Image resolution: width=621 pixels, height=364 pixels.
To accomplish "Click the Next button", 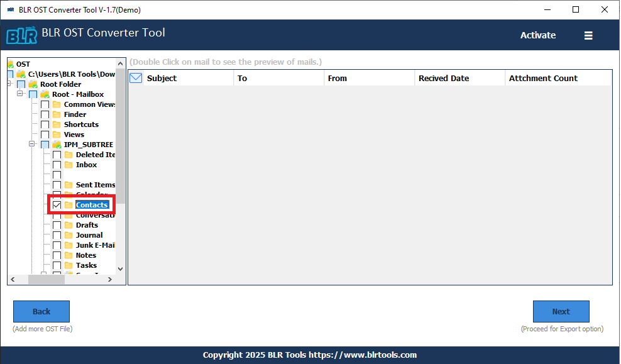I will tap(561, 311).
